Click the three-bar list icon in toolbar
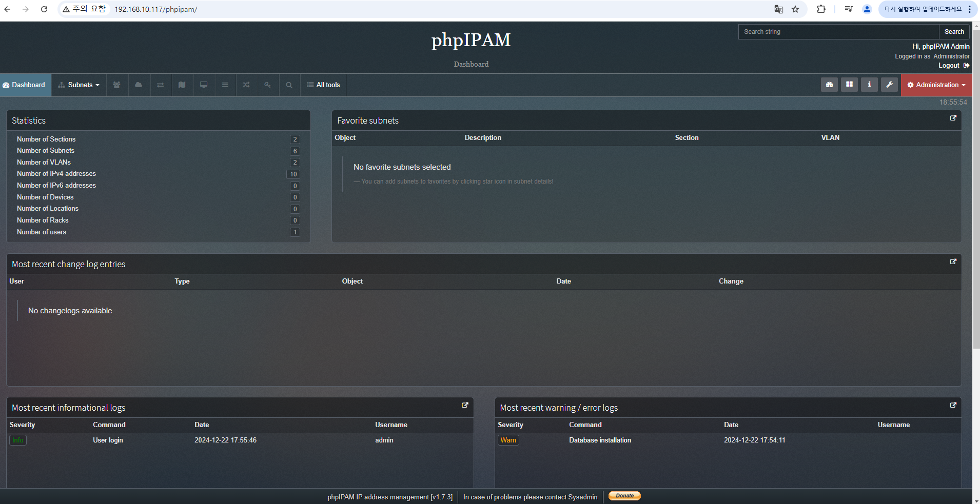The height and width of the screenshot is (504, 980). [225, 85]
